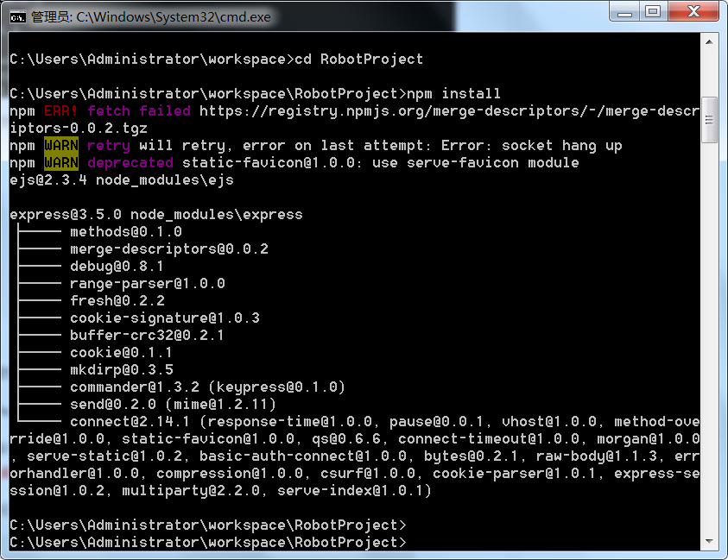Click the 'fetch failed' message
Image resolution: width=728 pixels, height=560 pixels.
point(139,111)
